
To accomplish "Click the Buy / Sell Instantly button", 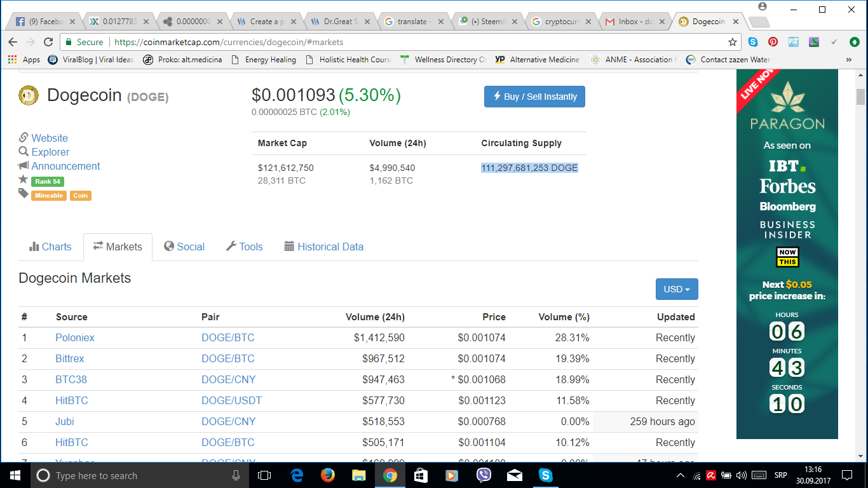I will point(534,97).
